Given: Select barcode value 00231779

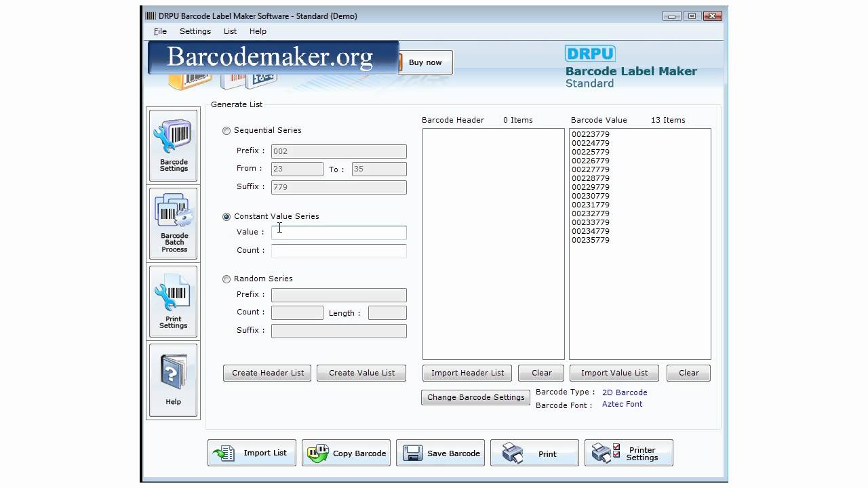Looking at the screenshot, I should tap(591, 205).
